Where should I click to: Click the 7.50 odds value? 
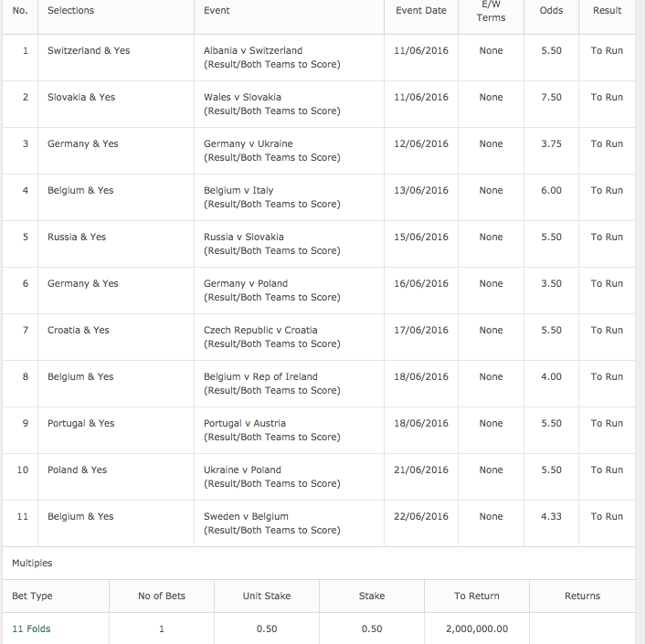pos(551,97)
